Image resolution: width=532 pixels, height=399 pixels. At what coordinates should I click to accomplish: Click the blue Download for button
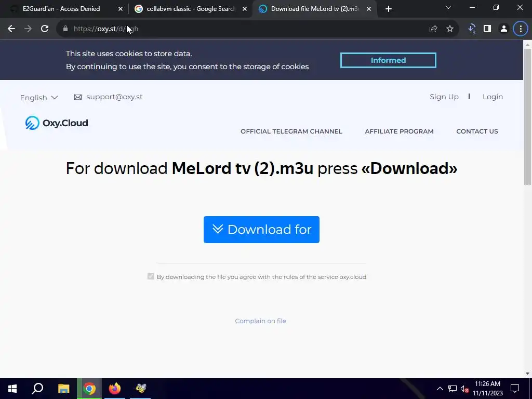261,229
